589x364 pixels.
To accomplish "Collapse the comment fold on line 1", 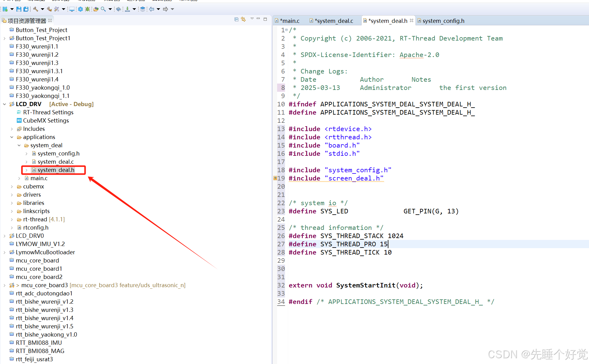I will coord(287,30).
